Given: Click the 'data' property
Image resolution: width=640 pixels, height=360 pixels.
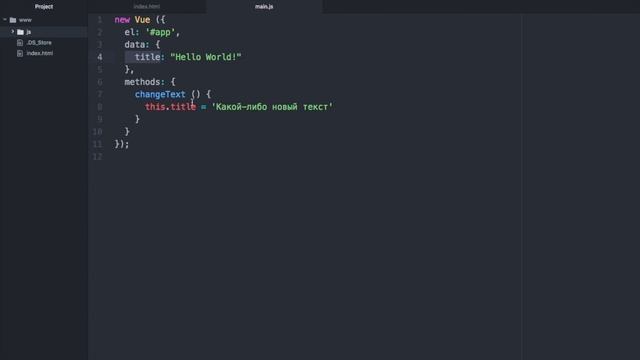Looking at the screenshot, I should tap(135, 44).
